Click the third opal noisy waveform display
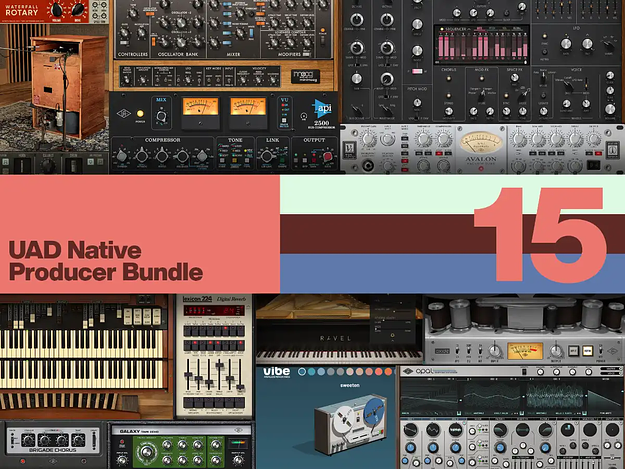The height and width of the screenshot is (469, 625). (555, 395)
